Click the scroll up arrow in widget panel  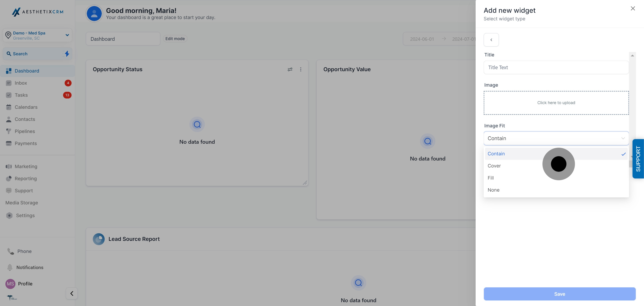[x=632, y=56]
